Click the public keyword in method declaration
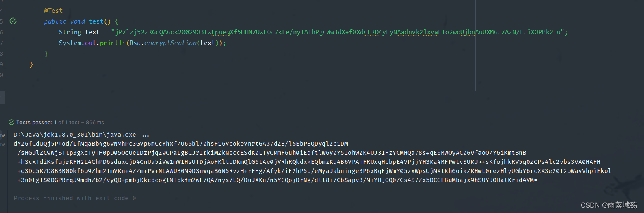 (x=55, y=21)
